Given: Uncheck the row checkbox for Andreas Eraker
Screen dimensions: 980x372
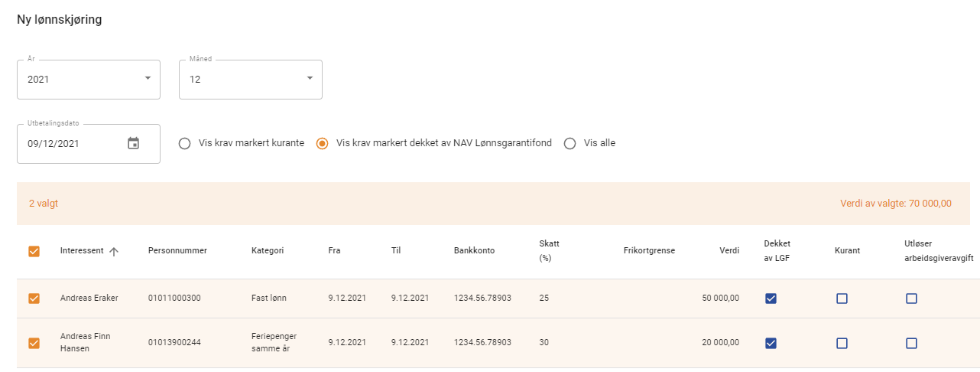Looking at the screenshot, I should click(x=34, y=299).
